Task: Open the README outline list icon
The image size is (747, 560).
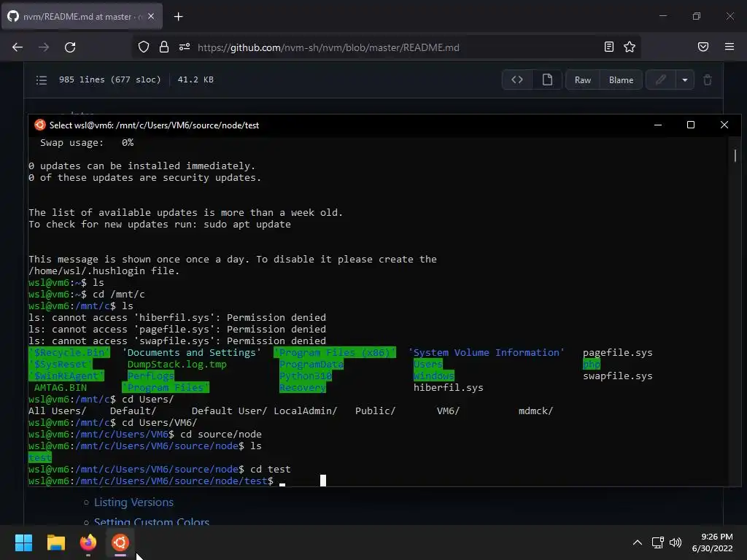Action: pos(42,80)
